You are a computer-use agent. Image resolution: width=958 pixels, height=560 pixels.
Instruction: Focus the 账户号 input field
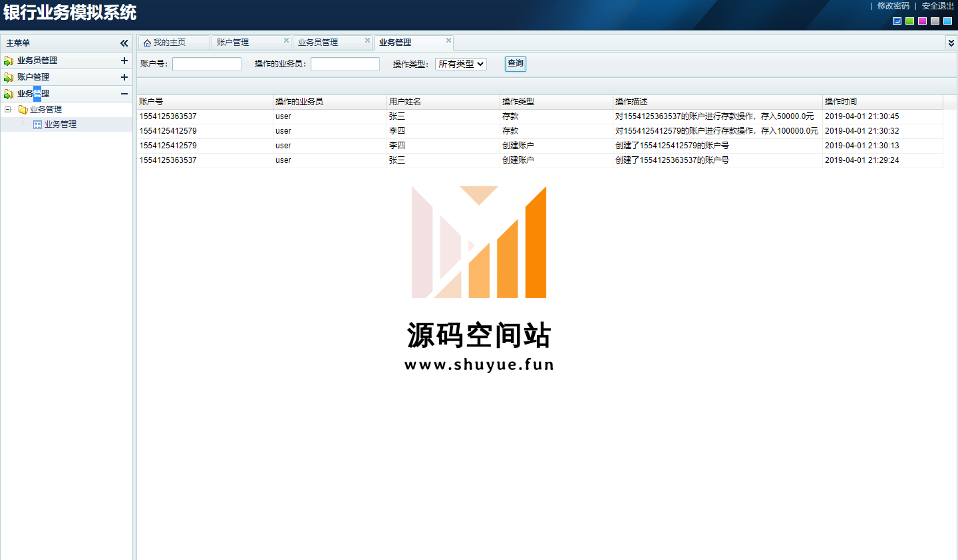[x=207, y=64]
